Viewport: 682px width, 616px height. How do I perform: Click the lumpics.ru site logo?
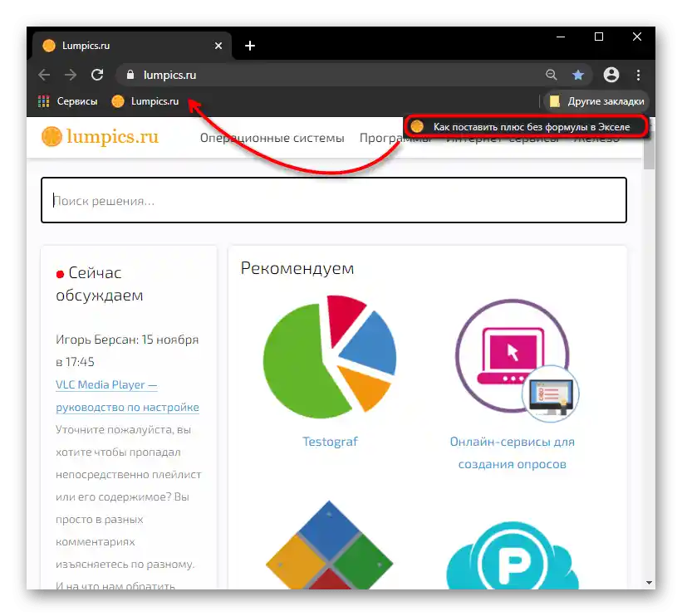(100, 136)
